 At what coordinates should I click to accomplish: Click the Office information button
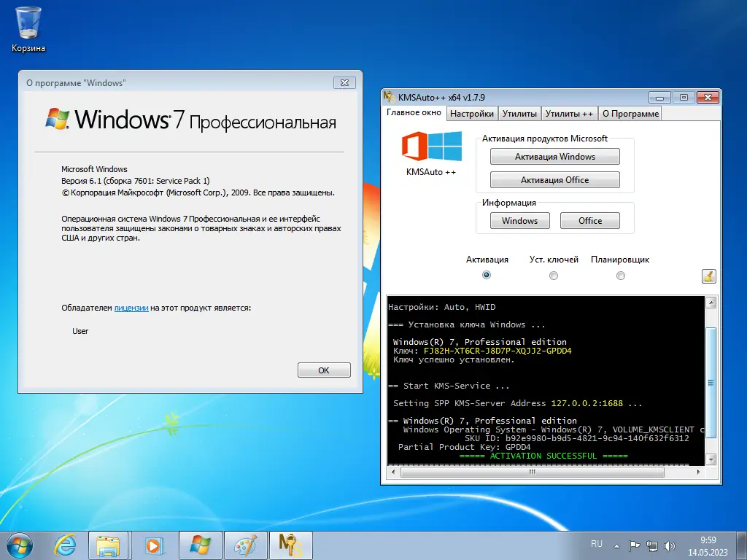(590, 221)
